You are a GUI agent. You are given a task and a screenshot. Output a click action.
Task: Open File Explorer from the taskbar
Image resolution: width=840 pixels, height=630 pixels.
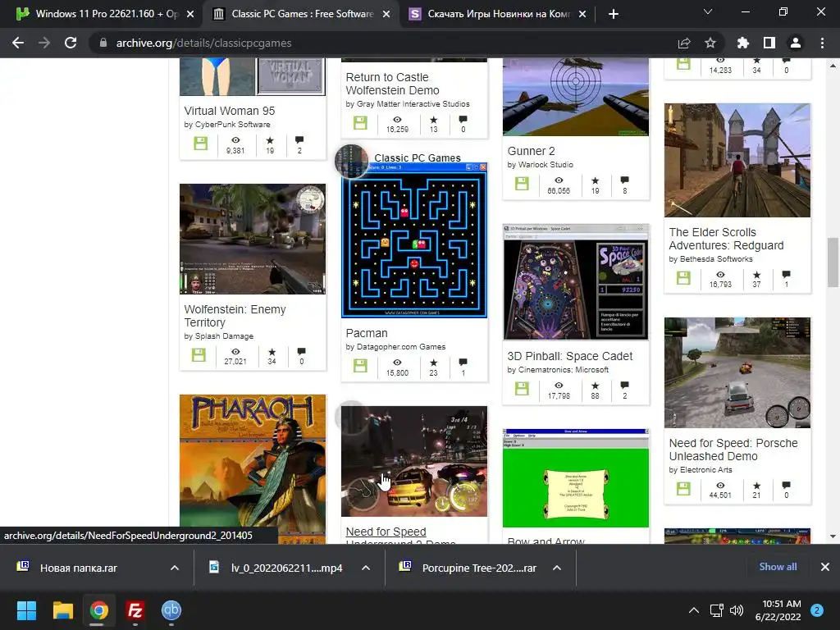point(62,610)
